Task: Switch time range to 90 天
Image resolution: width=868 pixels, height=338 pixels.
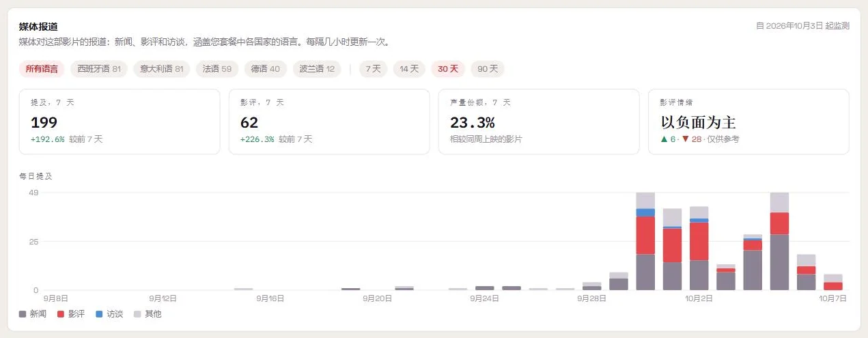Action: tap(488, 69)
